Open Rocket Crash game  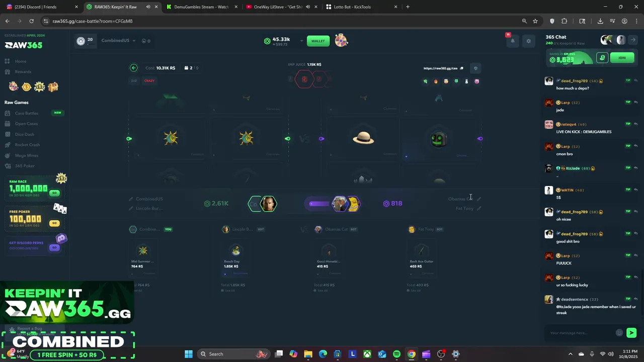[27, 145]
